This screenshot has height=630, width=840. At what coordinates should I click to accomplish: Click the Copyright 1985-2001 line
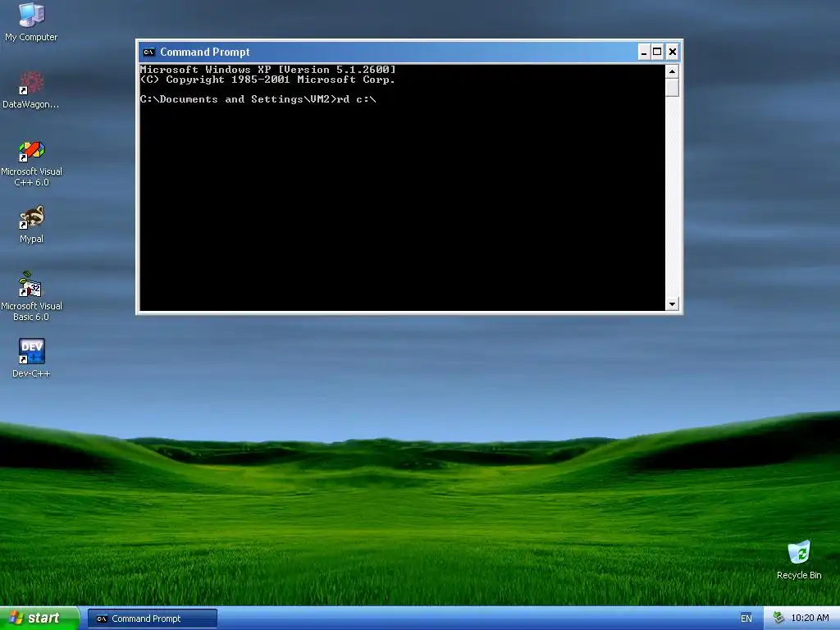[x=268, y=80]
